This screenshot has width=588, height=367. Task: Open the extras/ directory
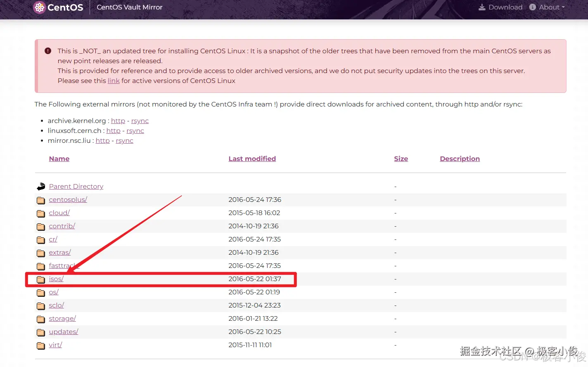point(60,252)
